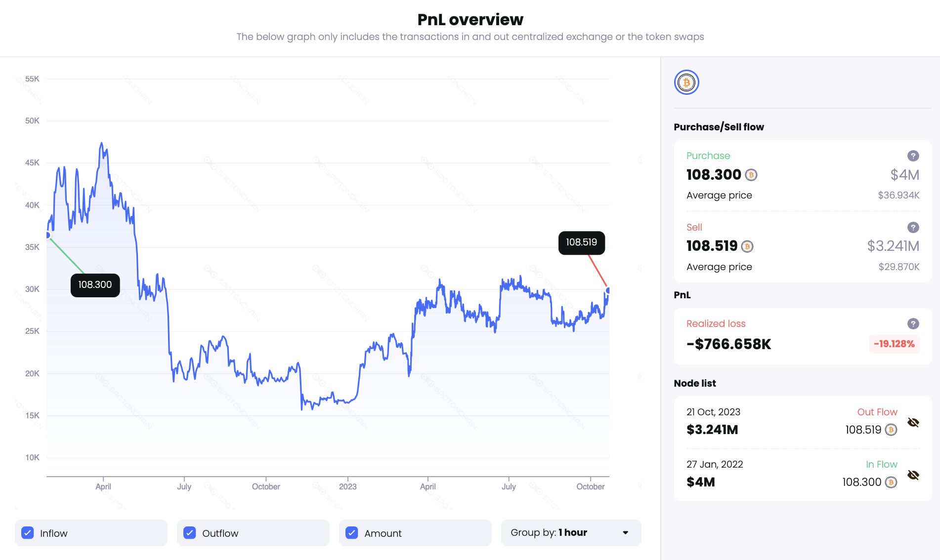Click the 108.300 tooltip on the chart
The width and height of the screenshot is (940, 560).
95,285
